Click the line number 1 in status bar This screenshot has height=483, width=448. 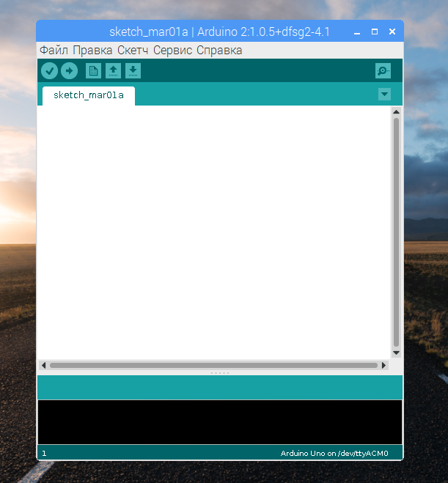coord(44,454)
